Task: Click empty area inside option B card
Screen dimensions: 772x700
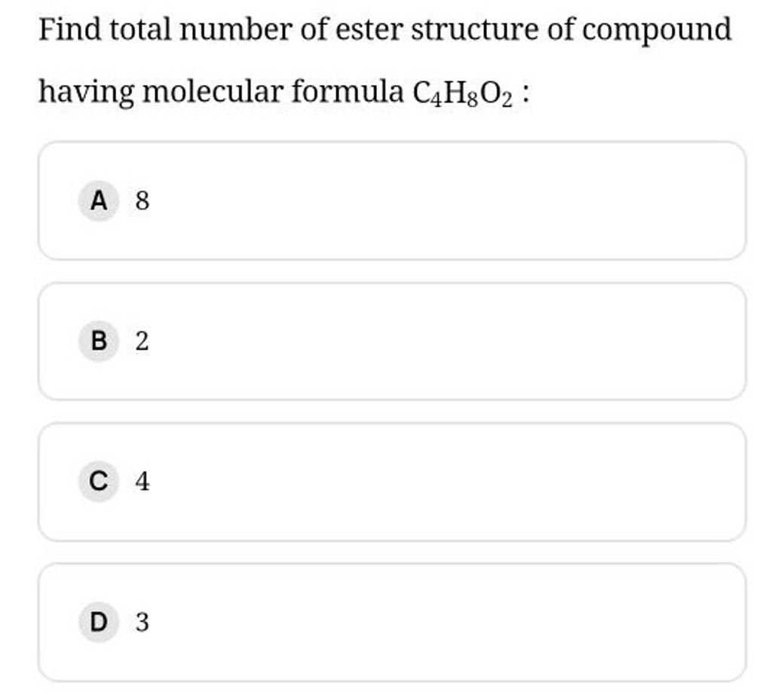Action: coord(443,341)
